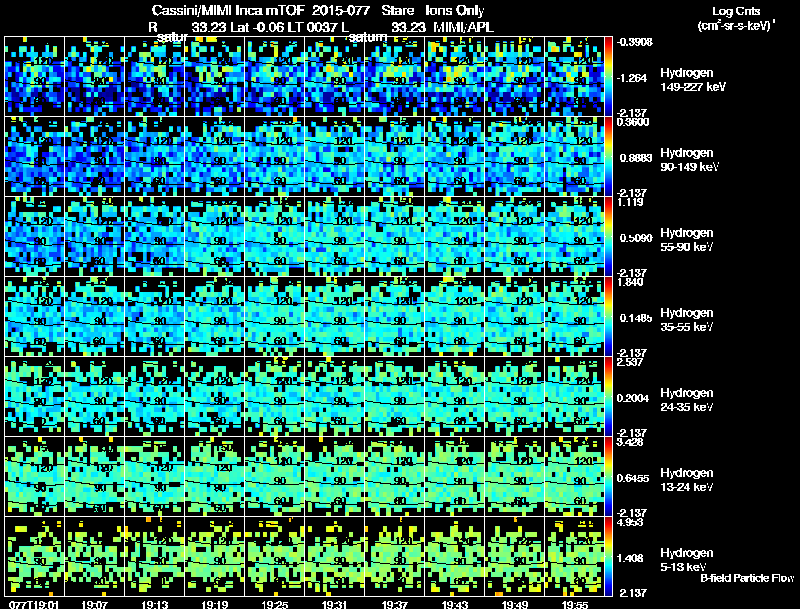The width and height of the screenshot is (800, 609).
Task: Click the 'Lat -0.06' value in the header
Action: pos(259,27)
